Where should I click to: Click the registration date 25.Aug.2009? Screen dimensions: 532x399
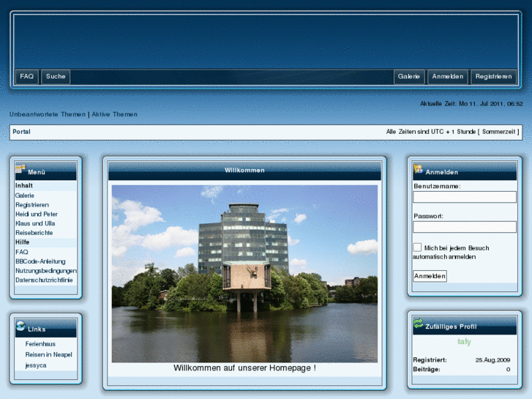[492, 360]
